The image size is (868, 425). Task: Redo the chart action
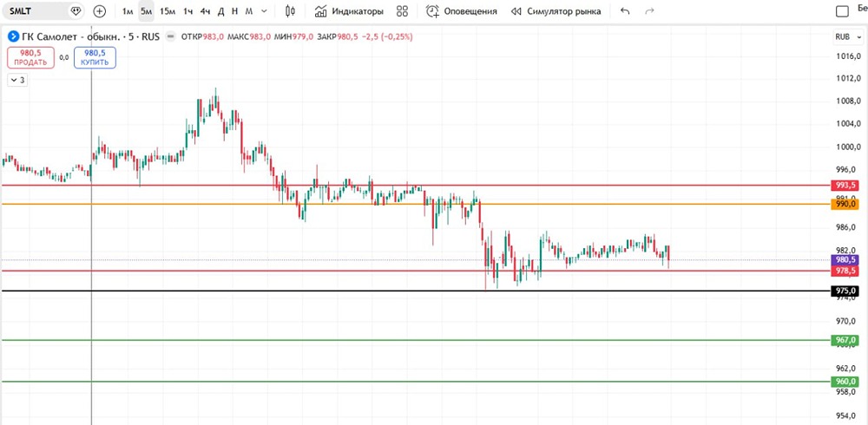650,11
